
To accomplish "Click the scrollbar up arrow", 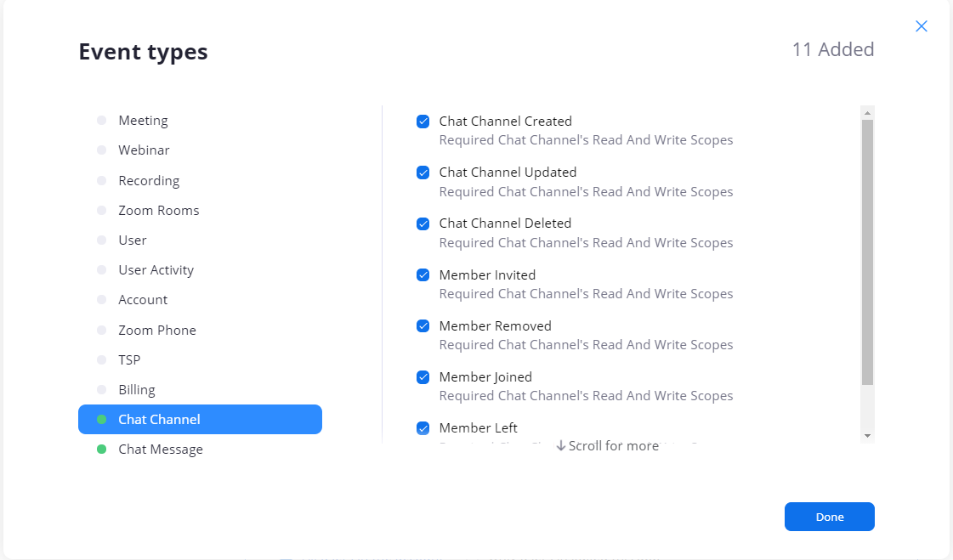I will tap(867, 113).
